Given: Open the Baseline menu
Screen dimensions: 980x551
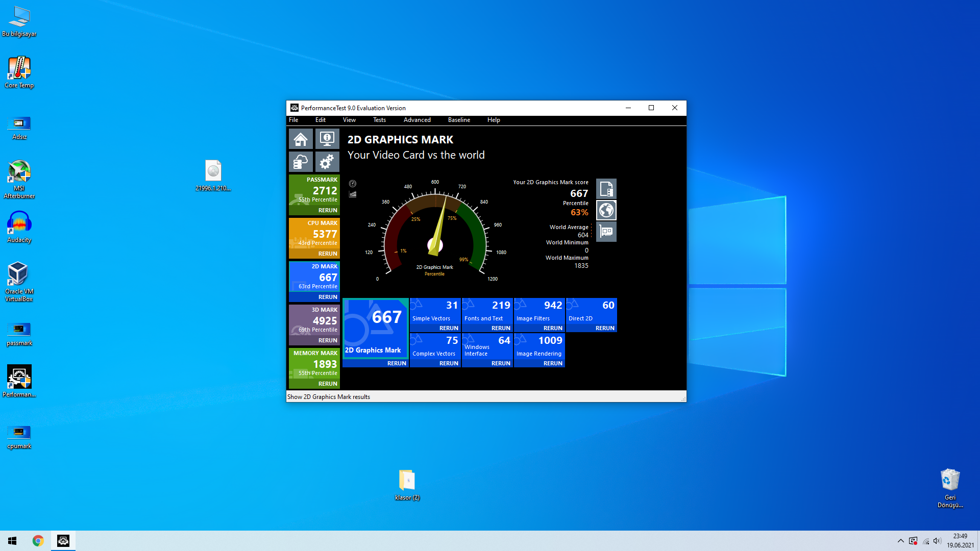Looking at the screenshot, I should [459, 120].
